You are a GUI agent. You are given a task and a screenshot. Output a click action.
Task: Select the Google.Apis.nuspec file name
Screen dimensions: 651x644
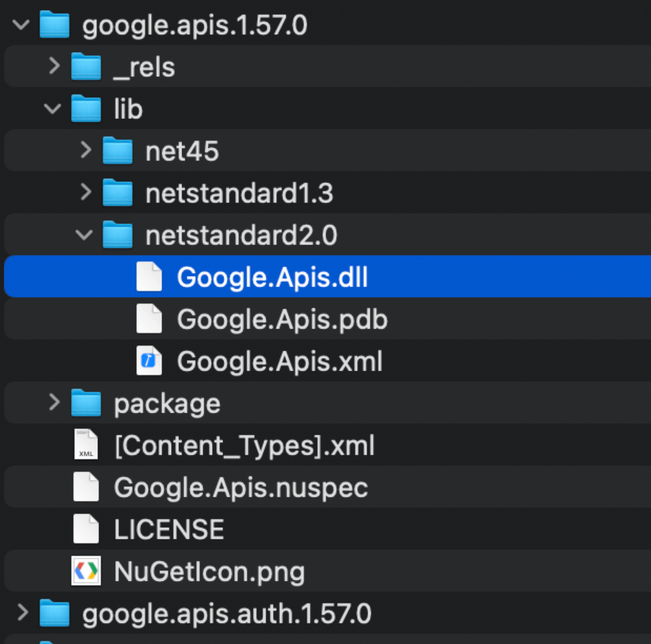pyautogui.click(x=241, y=488)
